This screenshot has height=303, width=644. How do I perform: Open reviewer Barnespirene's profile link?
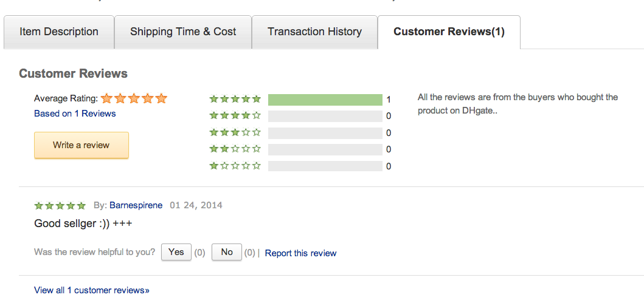(136, 205)
